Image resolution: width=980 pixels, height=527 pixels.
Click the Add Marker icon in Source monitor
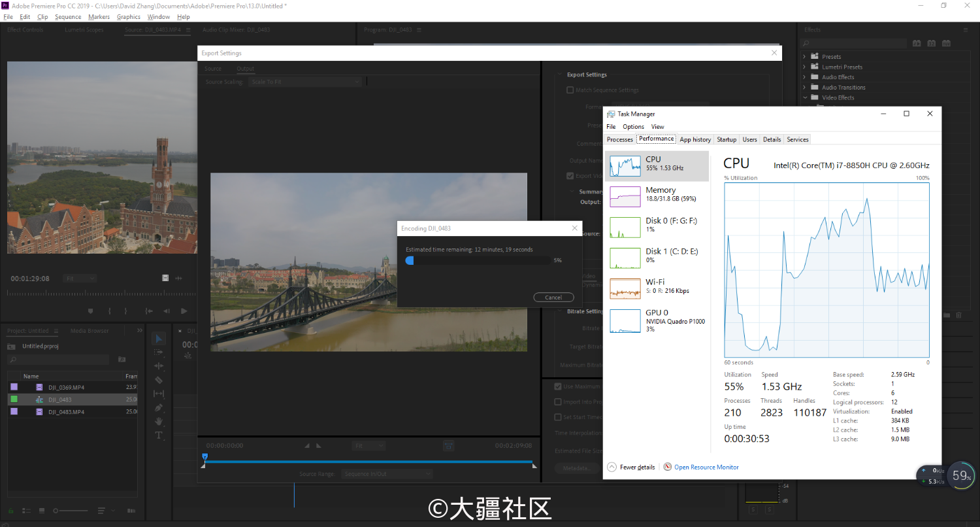91,311
